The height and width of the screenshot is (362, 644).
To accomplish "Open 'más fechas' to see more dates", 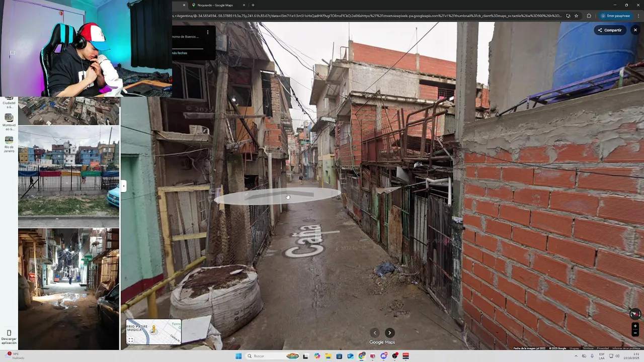I will point(180,53).
